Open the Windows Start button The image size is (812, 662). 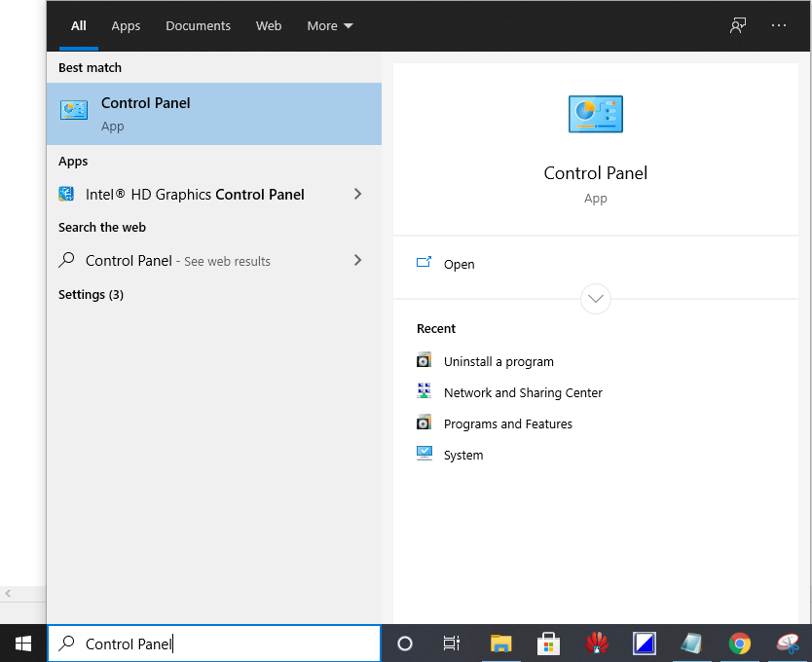[23, 644]
